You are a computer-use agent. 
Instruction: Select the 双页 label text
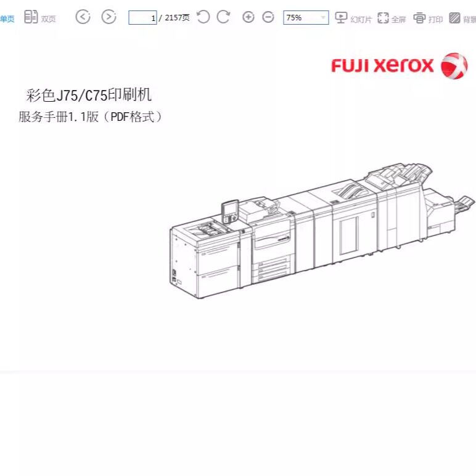point(49,19)
